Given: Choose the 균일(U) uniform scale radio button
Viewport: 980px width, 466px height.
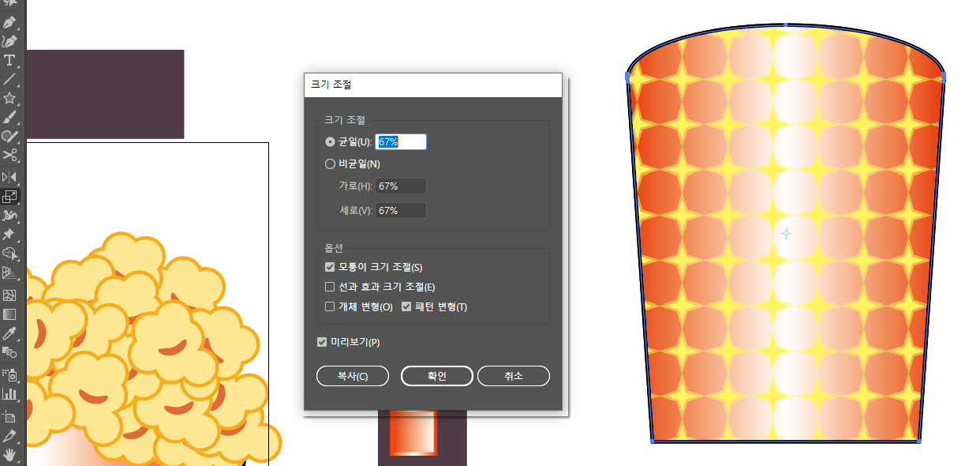Looking at the screenshot, I should [331, 141].
